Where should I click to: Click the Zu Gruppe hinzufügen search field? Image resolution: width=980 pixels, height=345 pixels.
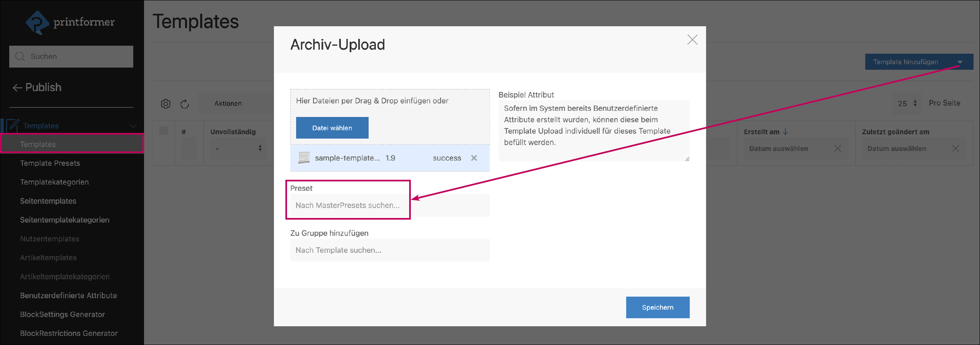point(389,250)
